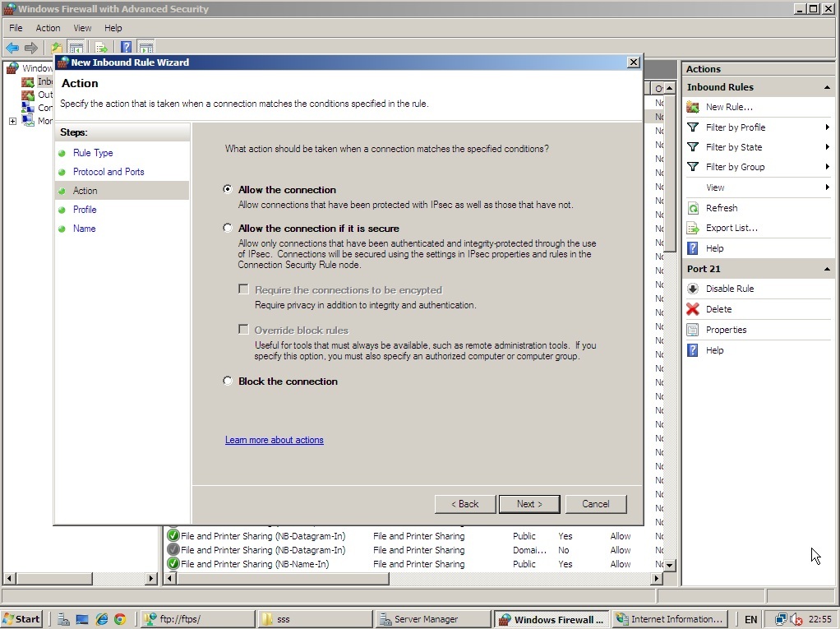Image resolution: width=840 pixels, height=629 pixels.
Task: Open Google Chrome from quick launch
Action: [119, 619]
